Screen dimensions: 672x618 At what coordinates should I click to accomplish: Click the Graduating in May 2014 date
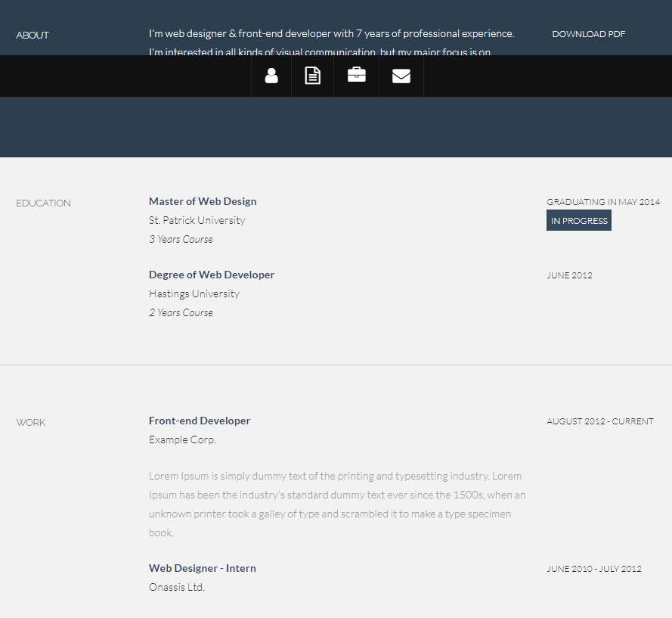(603, 202)
